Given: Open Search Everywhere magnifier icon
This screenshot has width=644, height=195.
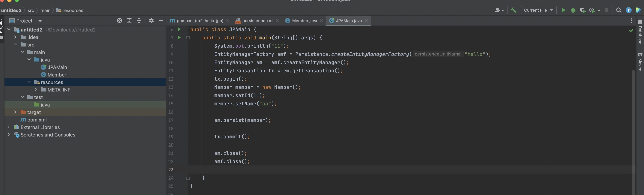Looking at the screenshot, I should (x=619, y=10).
